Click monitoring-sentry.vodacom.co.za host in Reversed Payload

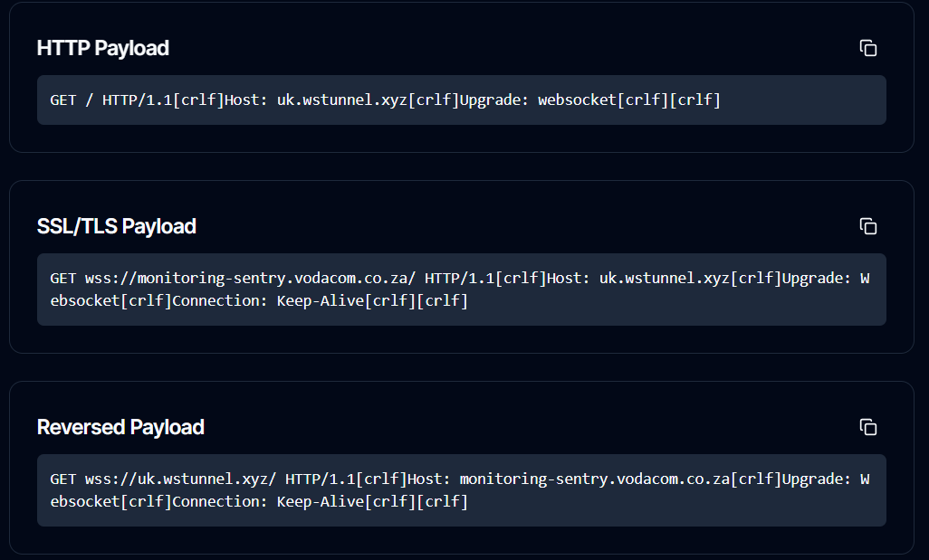pos(595,479)
